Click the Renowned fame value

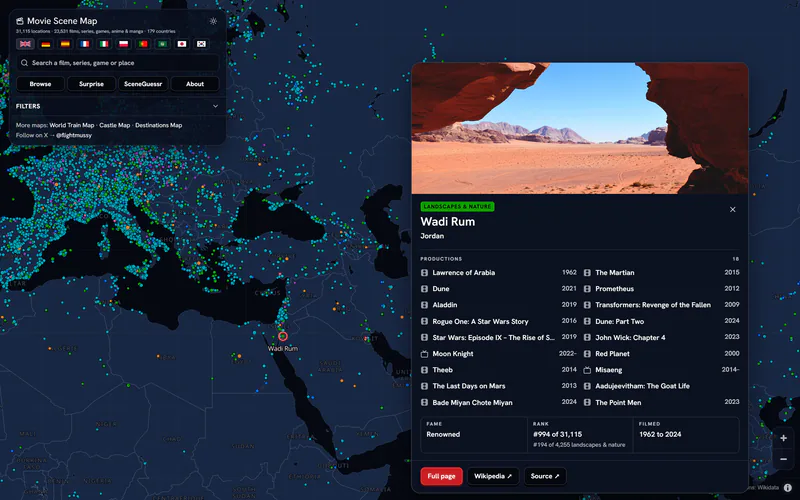pos(443,434)
